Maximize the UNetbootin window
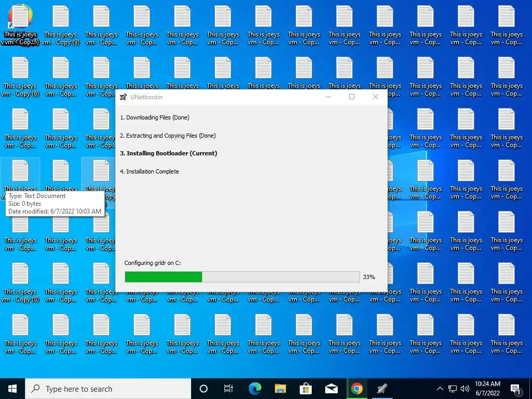The width and height of the screenshot is (532, 399). click(352, 97)
